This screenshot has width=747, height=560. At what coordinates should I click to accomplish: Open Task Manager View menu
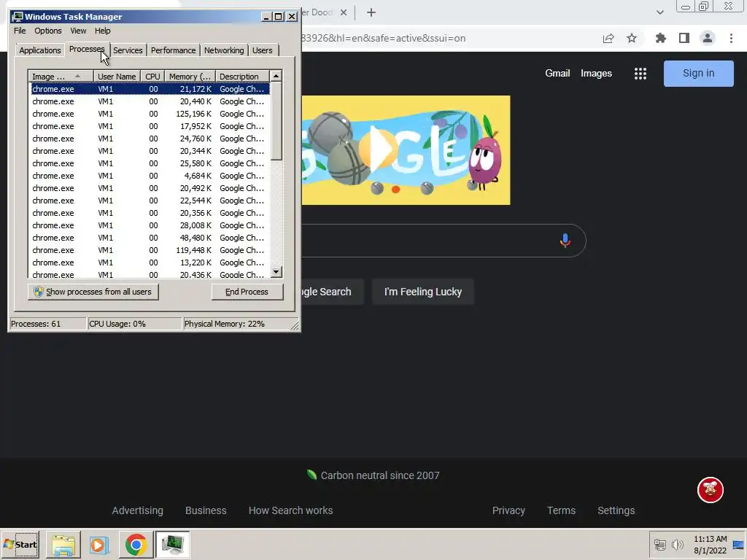coord(78,31)
